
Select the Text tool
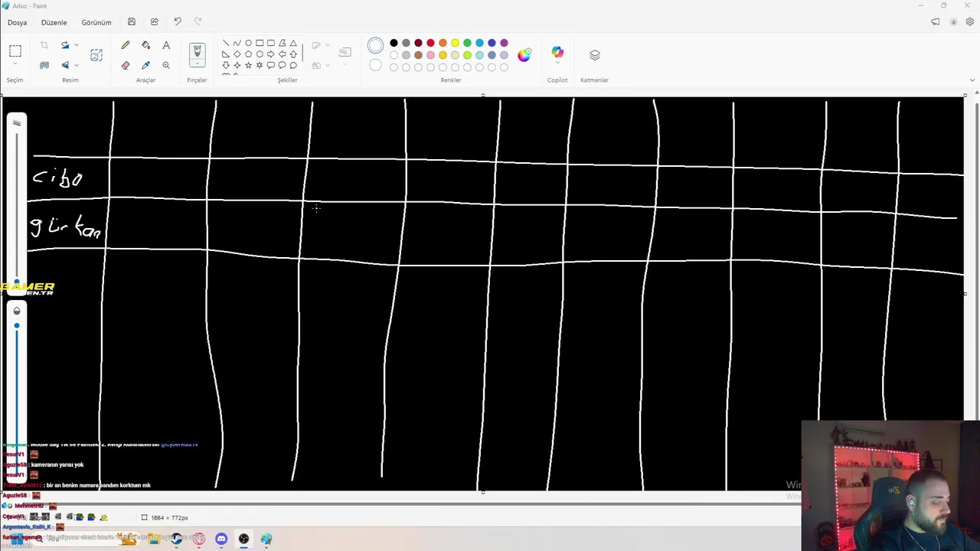pyautogui.click(x=166, y=45)
